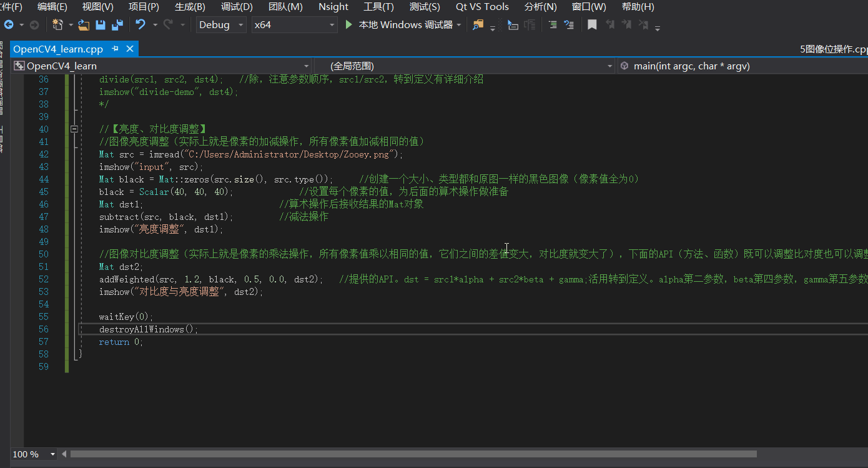The height and width of the screenshot is (468, 868).
Task: Open the 分析(N) menu
Action: pyautogui.click(x=540, y=7)
